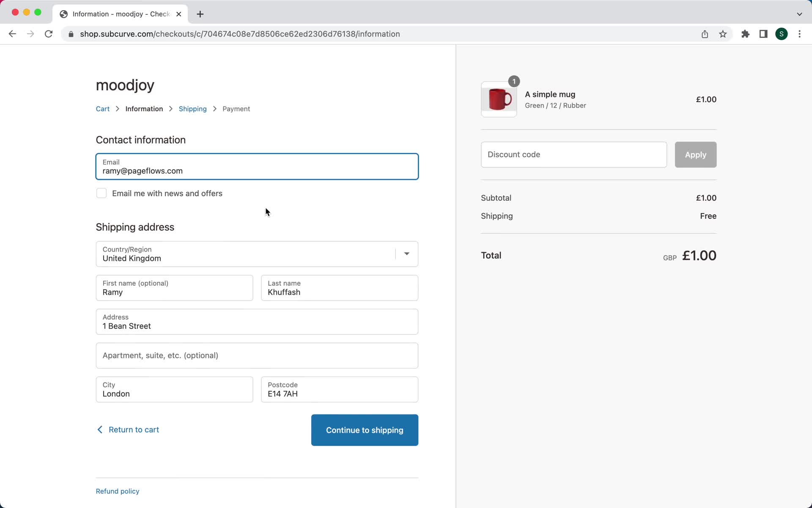Click the profile avatar icon
This screenshot has height=508, width=812.
coord(782,33)
